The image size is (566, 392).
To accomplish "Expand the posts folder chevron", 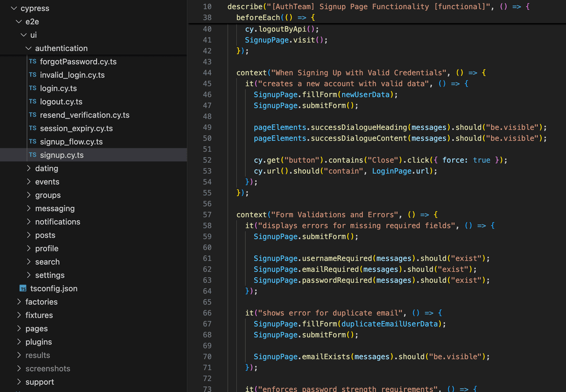I will point(28,235).
